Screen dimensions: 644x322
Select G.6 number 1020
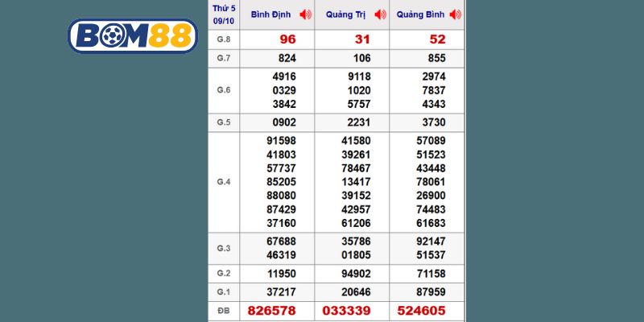click(x=359, y=90)
